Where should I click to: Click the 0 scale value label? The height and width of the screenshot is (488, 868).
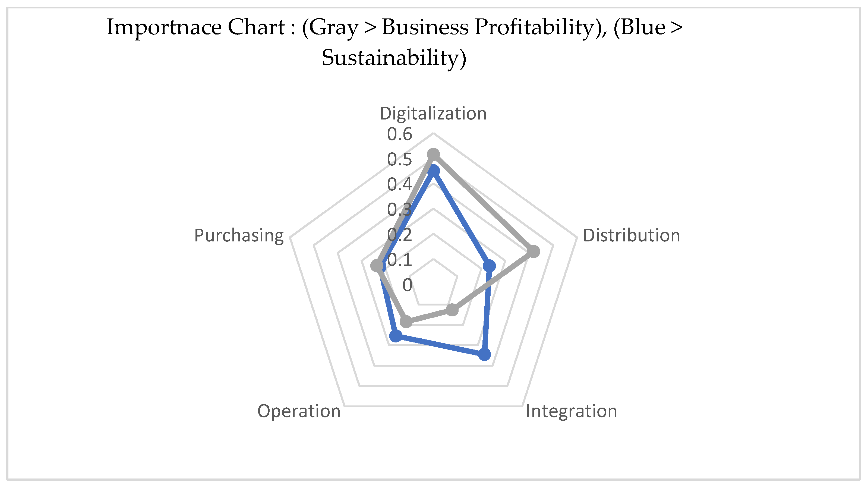coord(407,285)
